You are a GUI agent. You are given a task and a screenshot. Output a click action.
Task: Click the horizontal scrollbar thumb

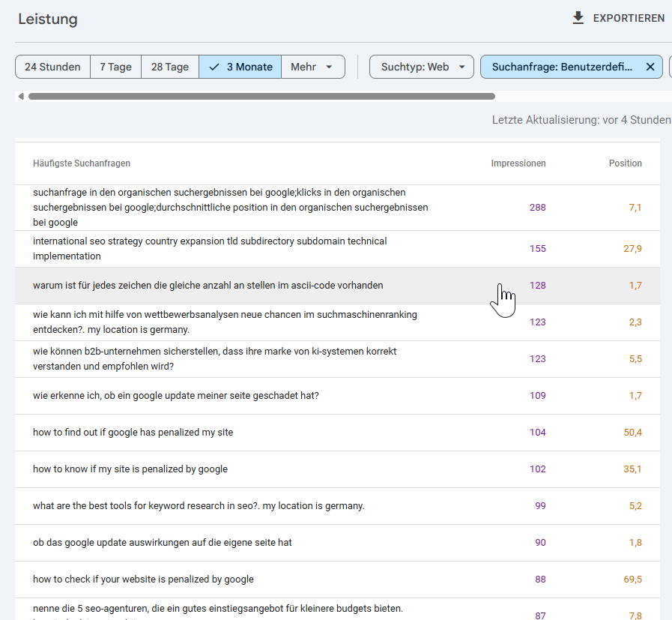pos(261,97)
